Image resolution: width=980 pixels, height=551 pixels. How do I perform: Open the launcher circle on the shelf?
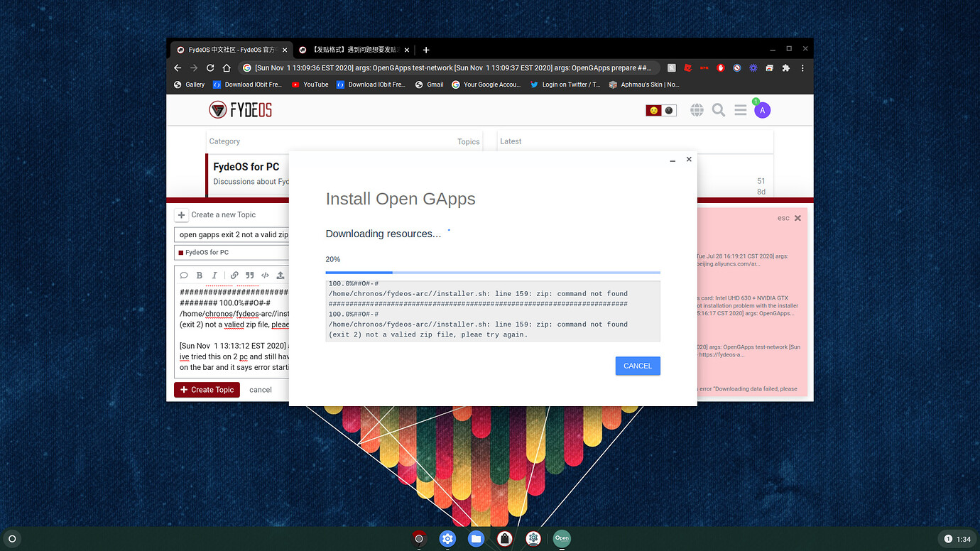pos(12,539)
